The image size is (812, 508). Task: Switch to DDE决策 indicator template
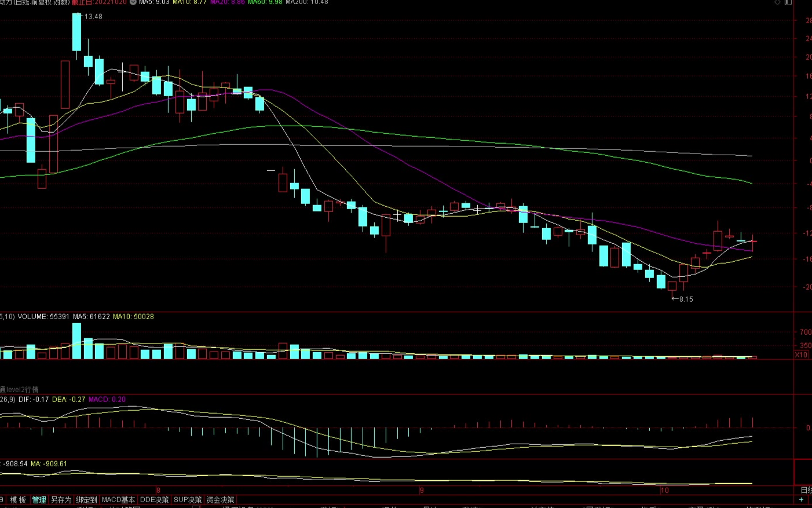click(154, 499)
